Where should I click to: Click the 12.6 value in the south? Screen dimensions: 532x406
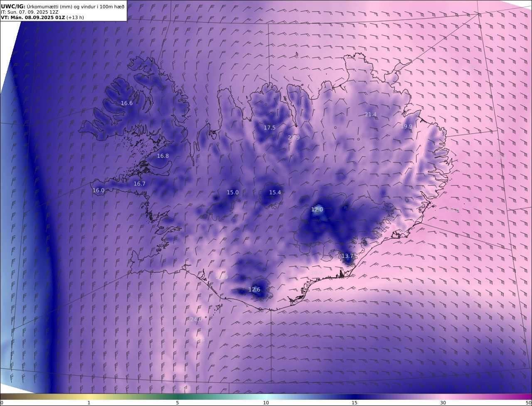tap(254, 290)
